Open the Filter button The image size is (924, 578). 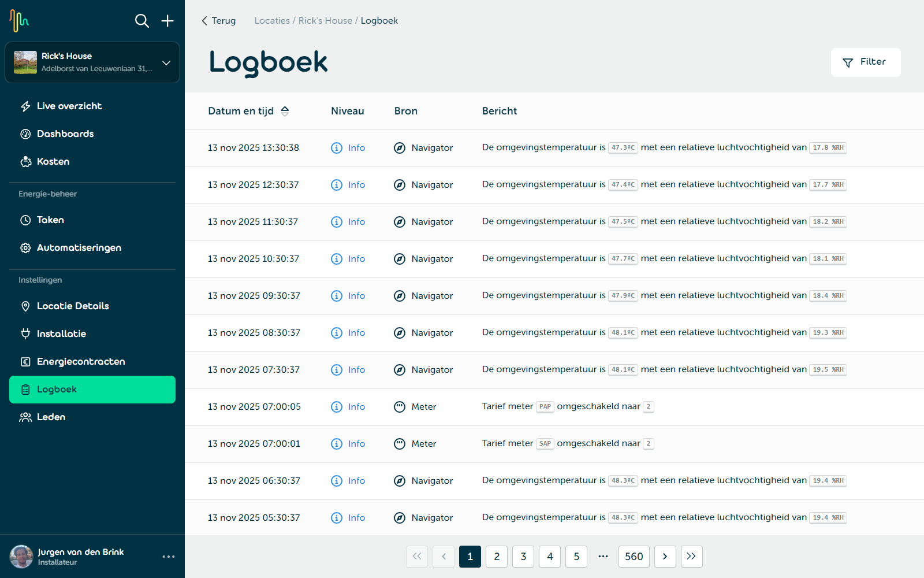pyautogui.click(x=866, y=62)
